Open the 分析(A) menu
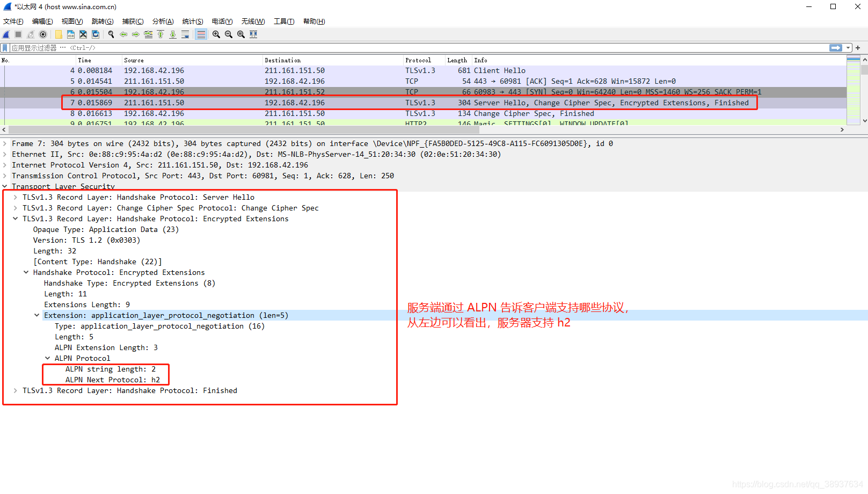Image resolution: width=868 pixels, height=494 pixels. point(163,21)
